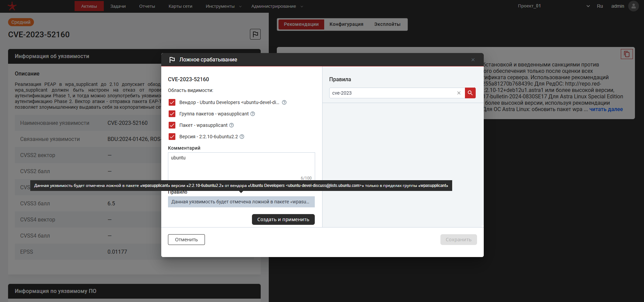
Task: Click the flag icon in dialog title
Action: click(x=172, y=60)
